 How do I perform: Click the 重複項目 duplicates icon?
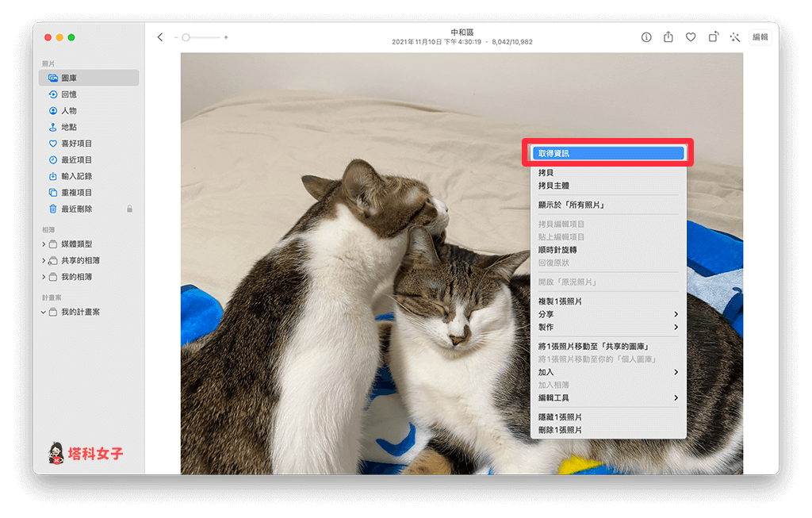coord(53,193)
